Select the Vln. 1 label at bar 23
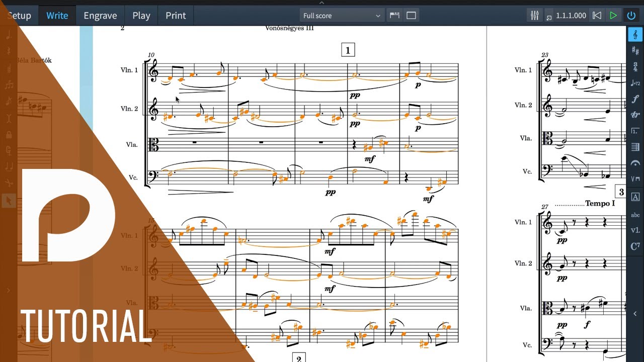This screenshot has height=362, width=644. pos(523,70)
